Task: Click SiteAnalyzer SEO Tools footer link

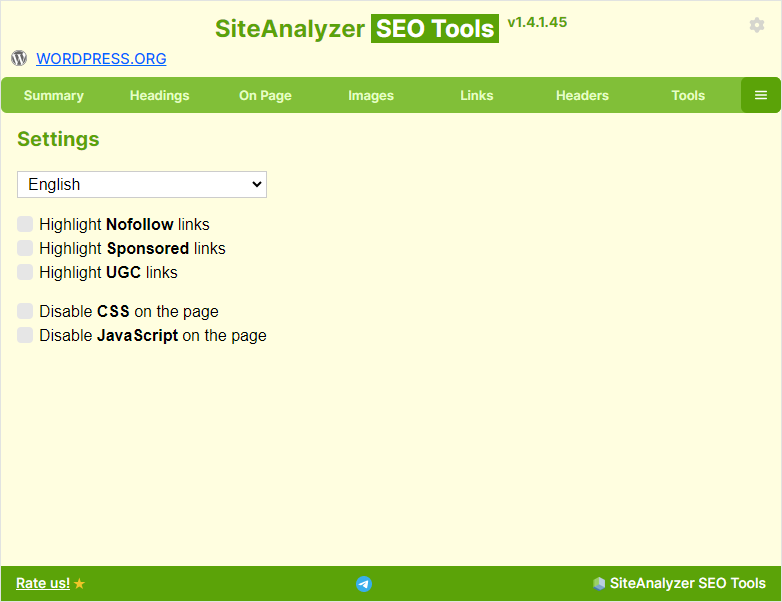Action: 687,583
